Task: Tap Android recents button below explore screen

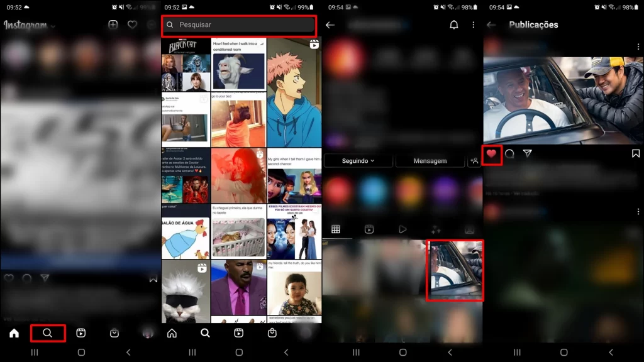Action: pos(192,352)
